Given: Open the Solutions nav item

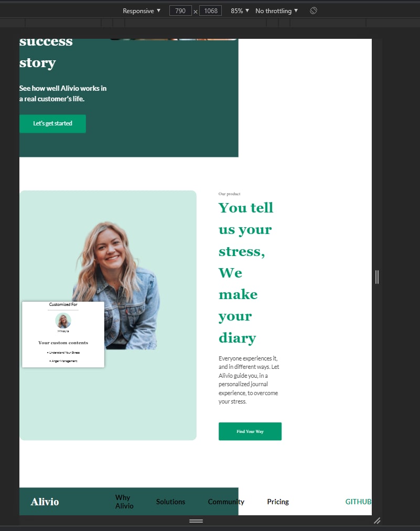Looking at the screenshot, I should [170, 502].
